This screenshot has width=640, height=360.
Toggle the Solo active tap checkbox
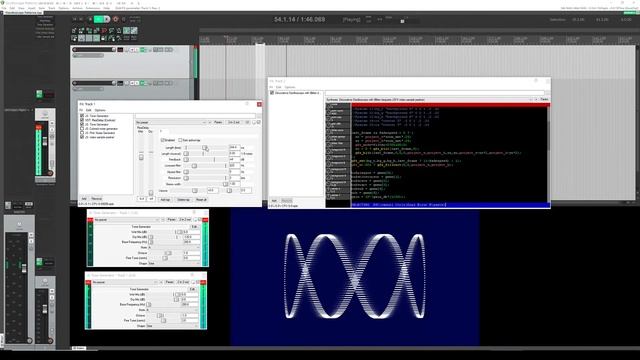click(180, 140)
